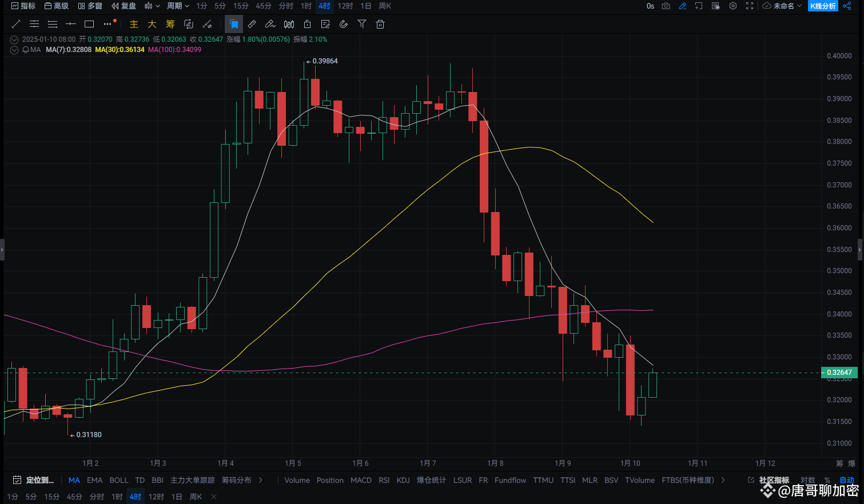Click the magnet snap icon
Screen dimensions: 864x504
coord(344,24)
